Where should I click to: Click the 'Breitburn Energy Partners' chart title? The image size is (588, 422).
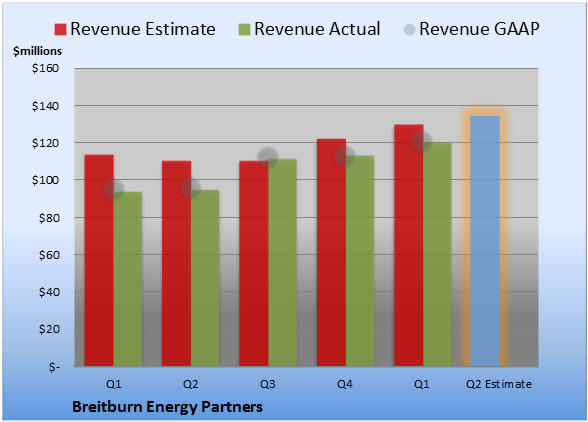167,407
